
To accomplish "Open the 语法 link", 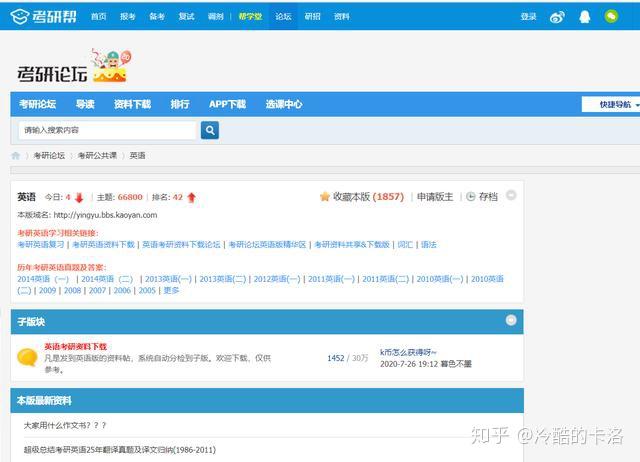I will pos(429,244).
